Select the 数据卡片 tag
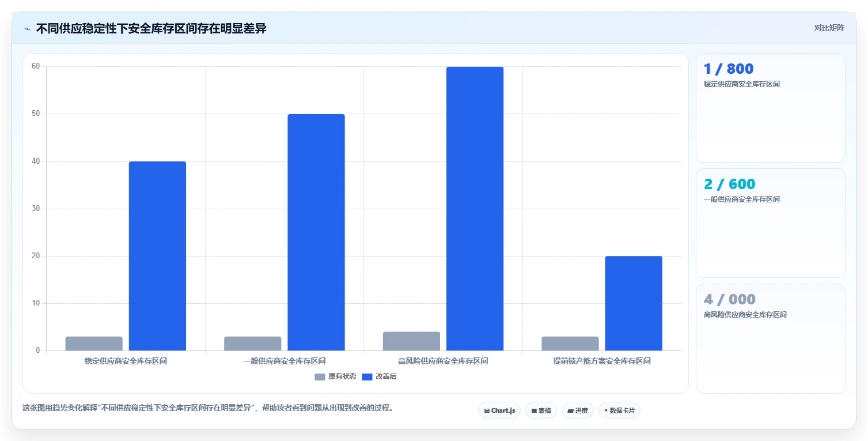868x441 pixels. [x=619, y=410]
